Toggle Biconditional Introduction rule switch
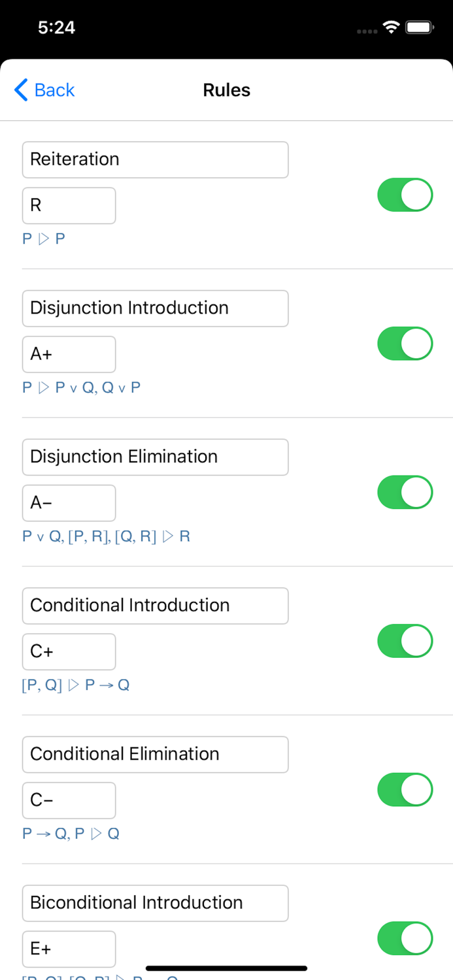 405,938
